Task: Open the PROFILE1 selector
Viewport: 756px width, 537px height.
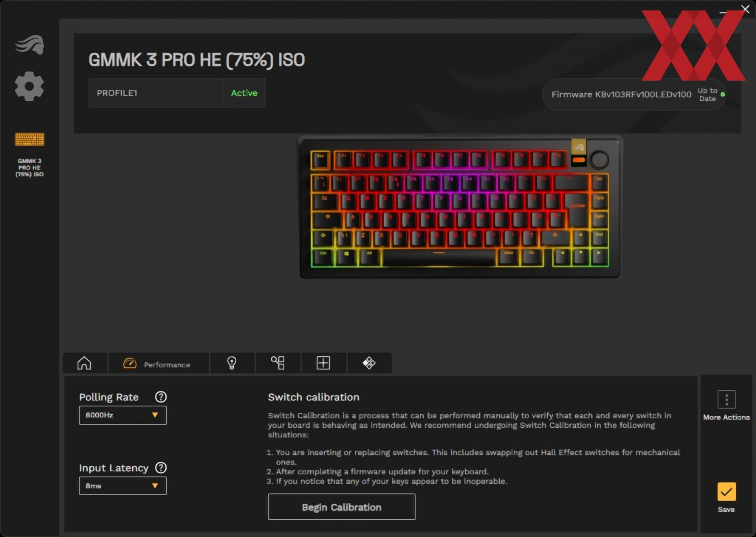Action: click(156, 93)
